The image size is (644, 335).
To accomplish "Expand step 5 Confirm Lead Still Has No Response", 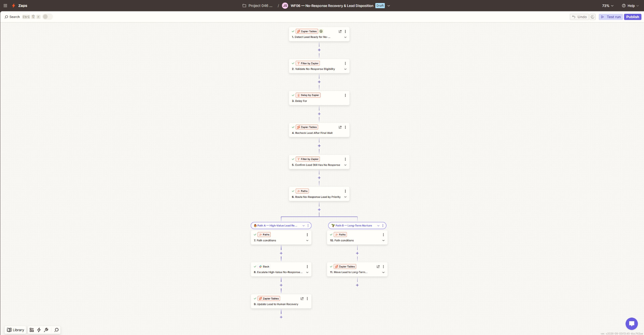I will pyautogui.click(x=345, y=165).
